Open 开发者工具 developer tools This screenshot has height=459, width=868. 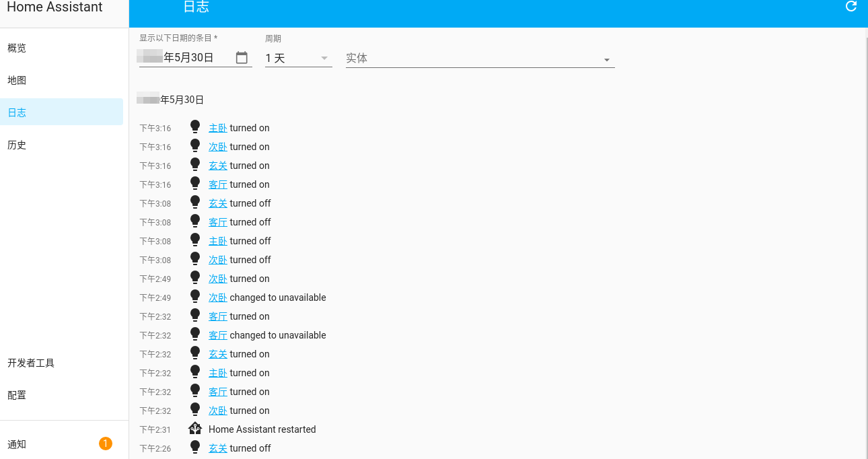click(x=31, y=363)
